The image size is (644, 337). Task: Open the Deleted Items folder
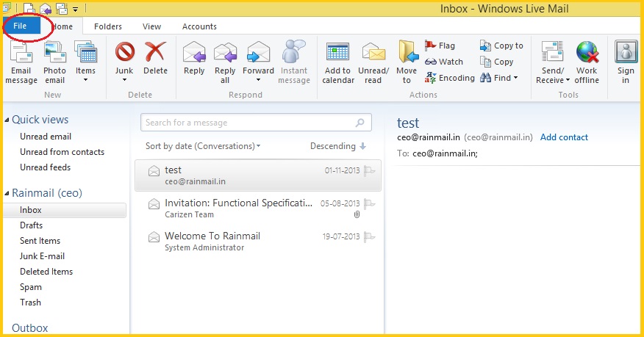[x=46, y=272]
